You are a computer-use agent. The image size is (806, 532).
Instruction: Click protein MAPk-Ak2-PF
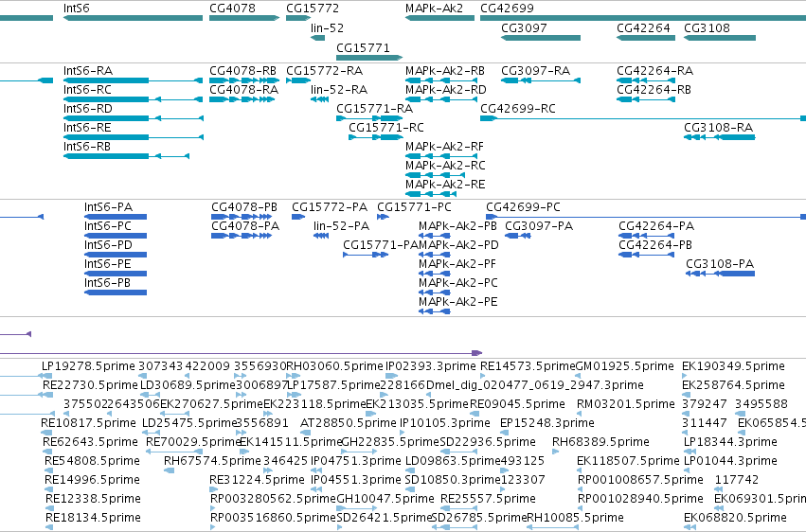point(457,264)
